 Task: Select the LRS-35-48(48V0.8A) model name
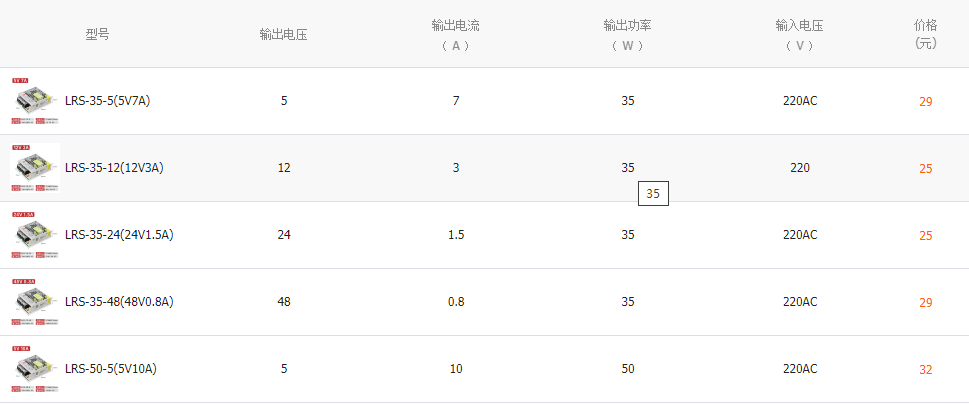[119, 302]
